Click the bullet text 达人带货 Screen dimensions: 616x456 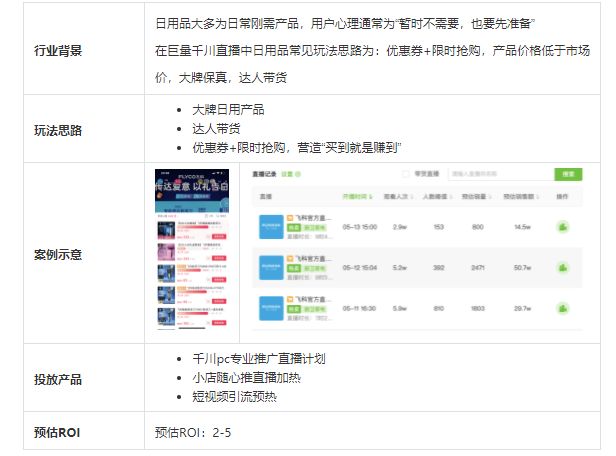click(x=216, y=128)
